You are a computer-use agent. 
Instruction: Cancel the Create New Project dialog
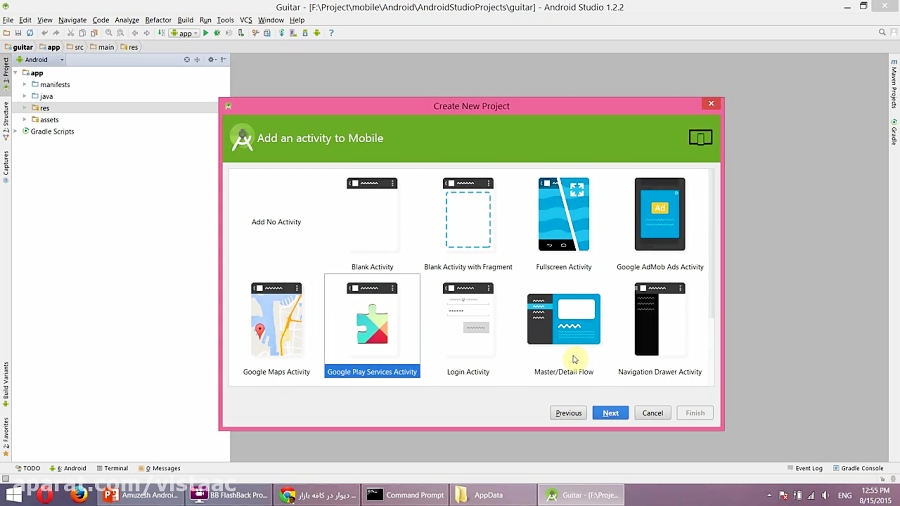click(653, 413)
